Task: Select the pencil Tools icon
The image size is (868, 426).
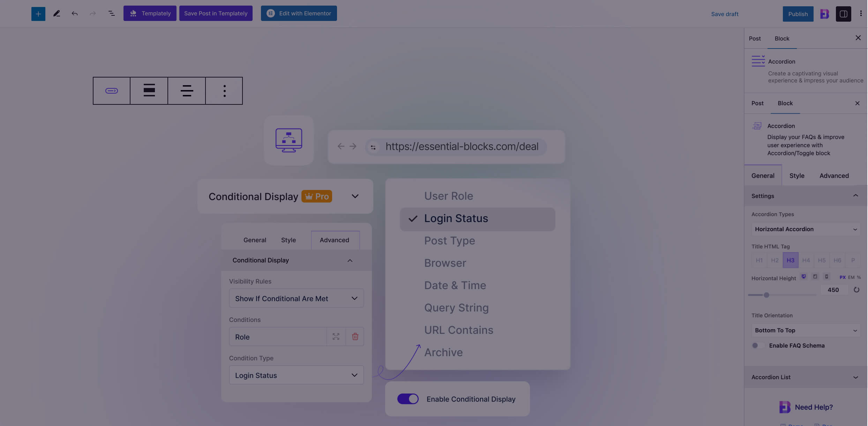Action: 57,14
